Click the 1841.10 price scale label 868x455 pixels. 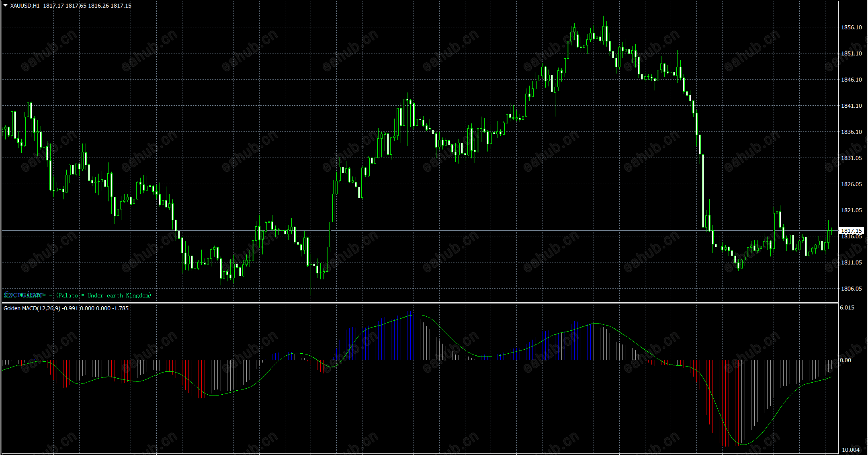click(851, 106)
